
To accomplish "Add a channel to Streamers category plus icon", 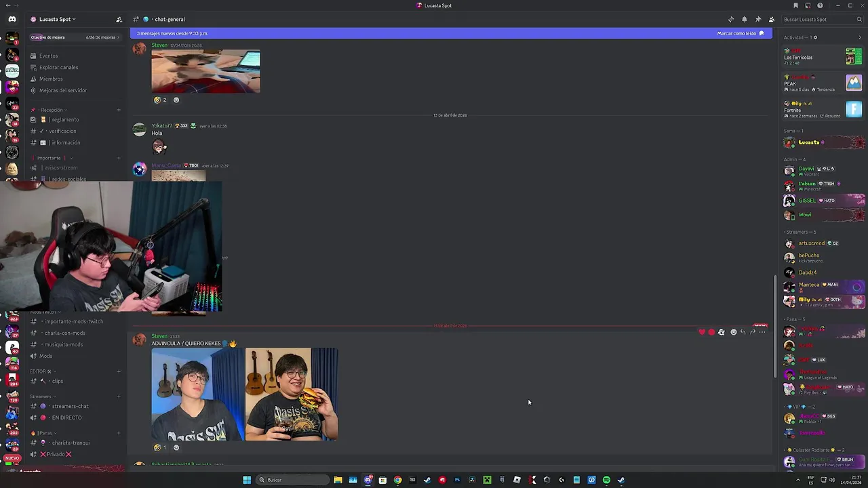I will 119,396.
